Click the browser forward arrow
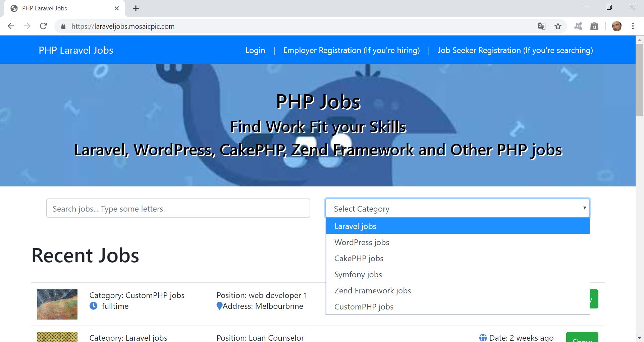Image resolution: width=644 pixels, height=342 pixels. (27, 26)
